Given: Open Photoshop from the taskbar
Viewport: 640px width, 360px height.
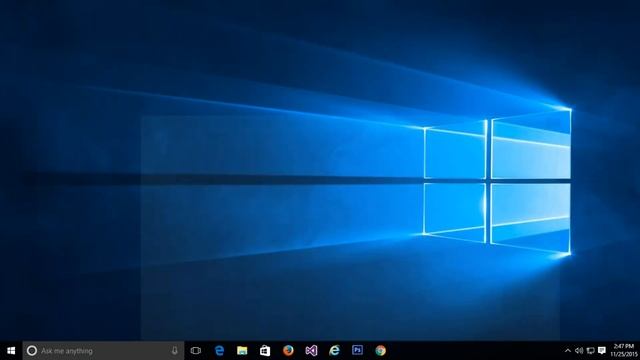Looking at the screenshot, I should coord(357,350).
